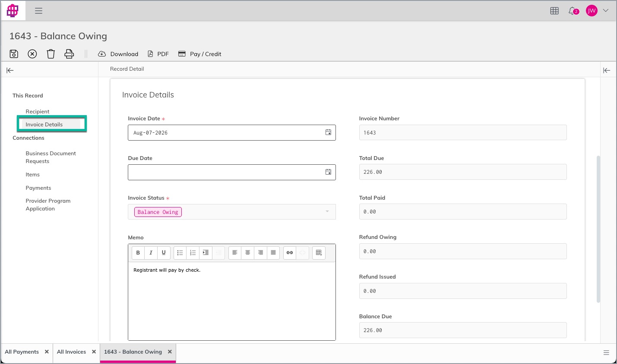
Task: Open the Invoice Date calendar picker
Action: [x=328, y=132]
